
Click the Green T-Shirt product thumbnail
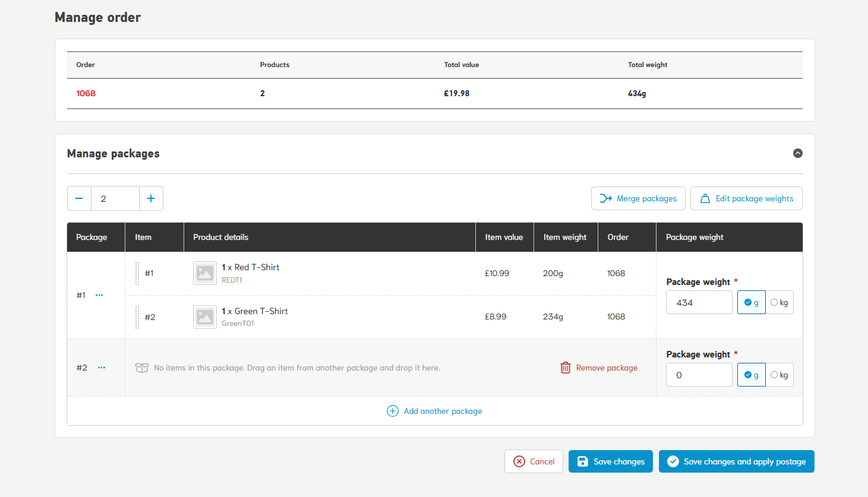[205, 317]
